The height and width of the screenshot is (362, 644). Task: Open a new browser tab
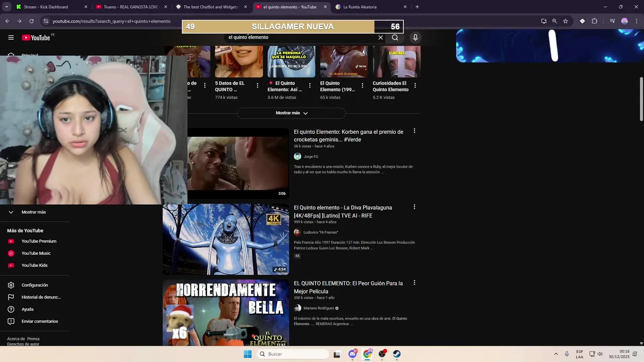417,7
